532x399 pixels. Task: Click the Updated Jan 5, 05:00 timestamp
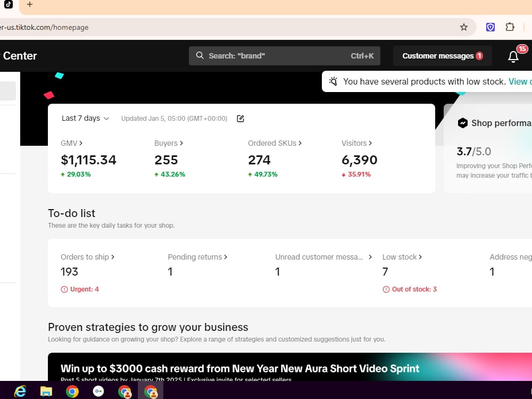pyautogui.click(x=174, y=119)
